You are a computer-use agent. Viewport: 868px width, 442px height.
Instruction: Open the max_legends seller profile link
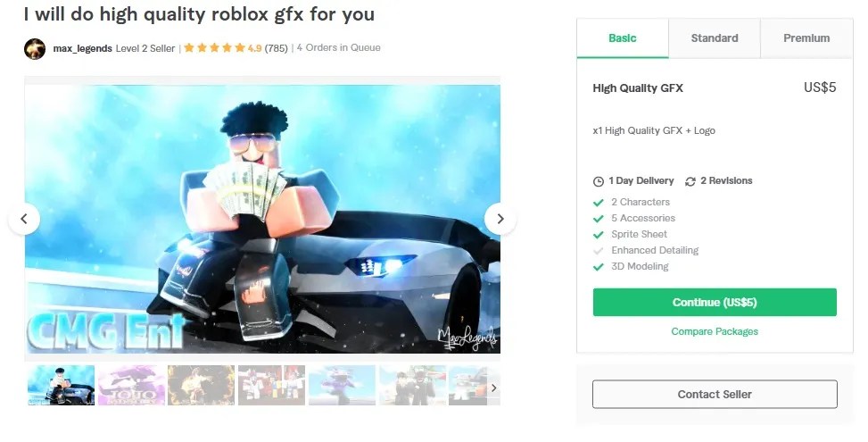tap(82, 48)
